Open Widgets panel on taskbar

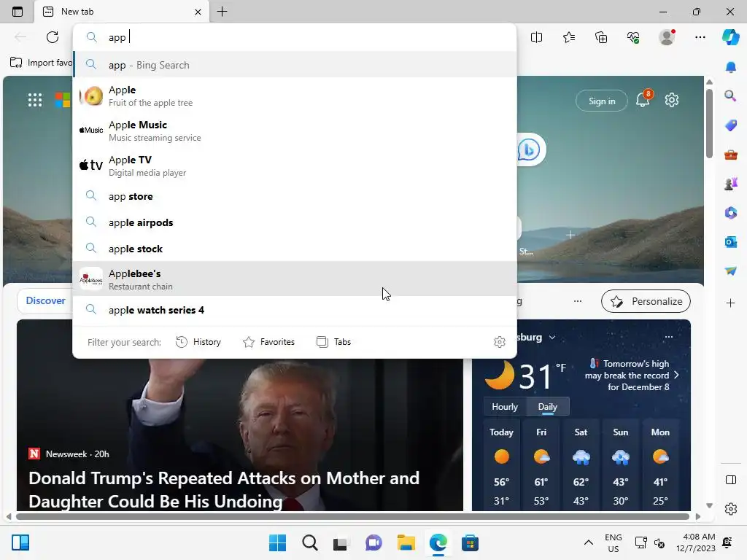pos(20,542)
